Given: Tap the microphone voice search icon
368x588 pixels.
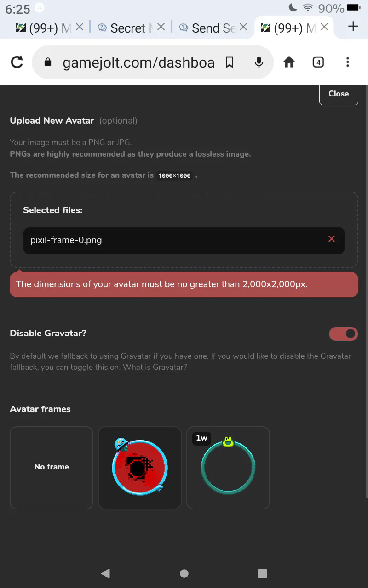Looking at the screenshot, I should pyautogui.click(x=259, y=62).
